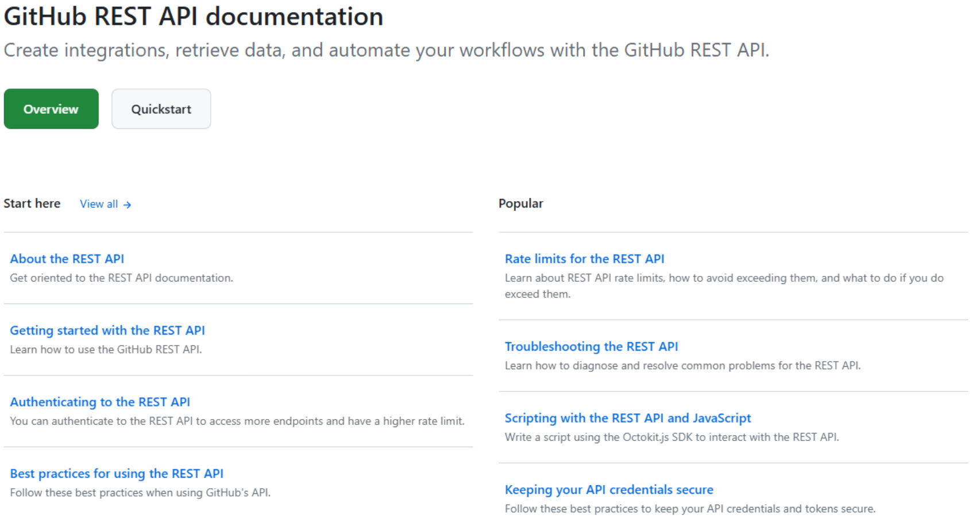The height and width of the screenshot is (530, 980).
Task: Click the View all link text
Action: (x=99, y=204)
